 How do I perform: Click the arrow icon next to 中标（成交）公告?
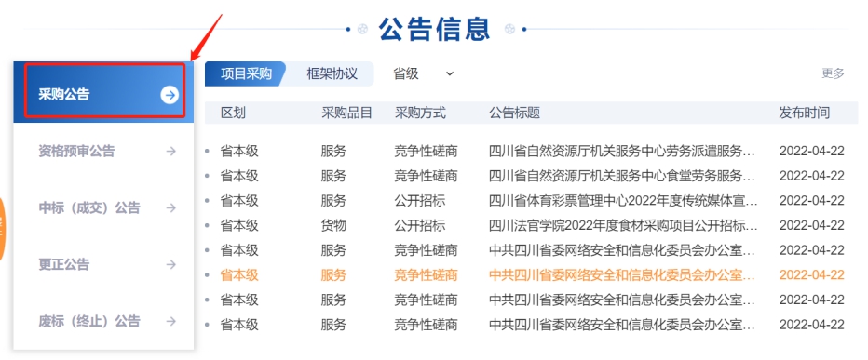171,208
